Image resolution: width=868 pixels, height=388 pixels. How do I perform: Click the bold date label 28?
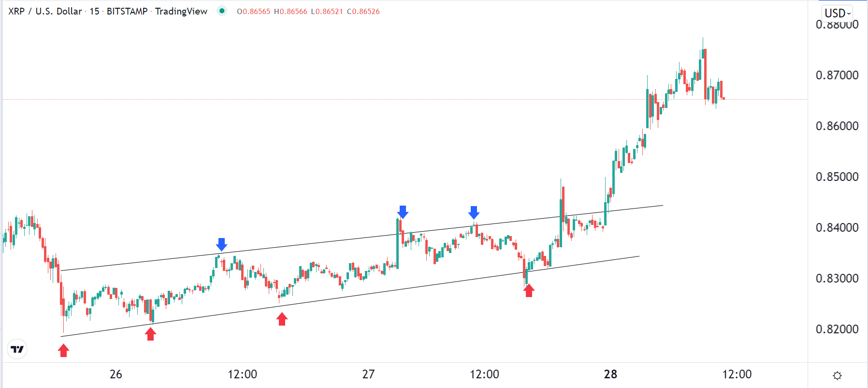pos(611,374)
